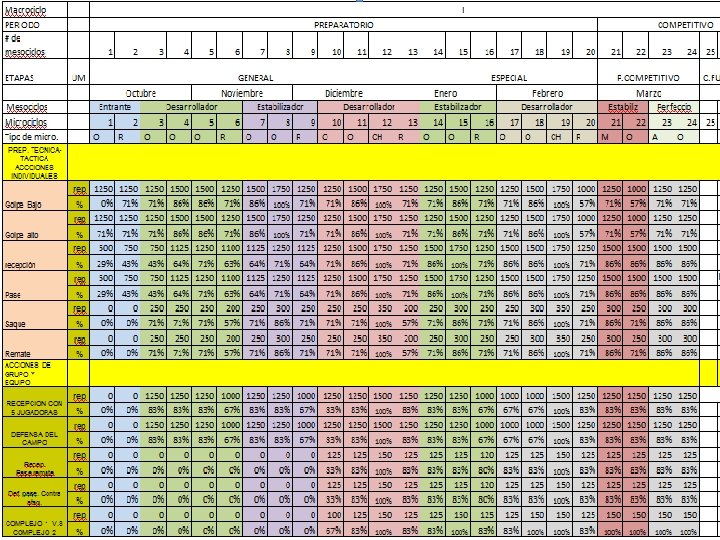Screen dimensions: 720x540
Task: Select the '500' rep value in recepción row
Action: [102, 248]
